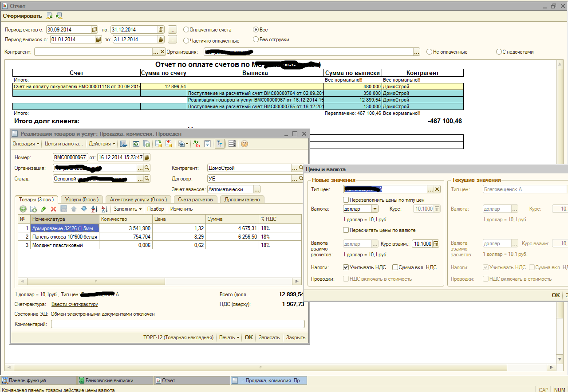The image size is (568, 392).
Task: Enable Пересчитать цены по валюте checkbox
Action: 346,230
